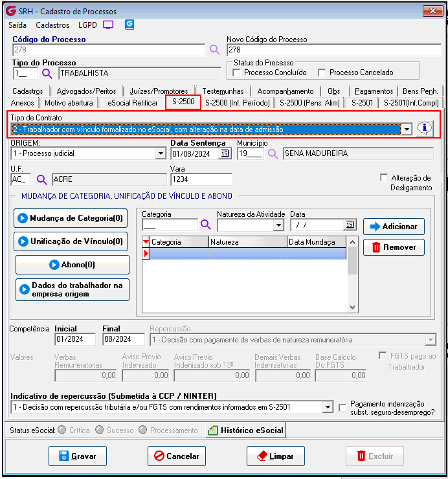Select Sucesso status radio button
448x479 pixels.
click(x=99, y=430)
